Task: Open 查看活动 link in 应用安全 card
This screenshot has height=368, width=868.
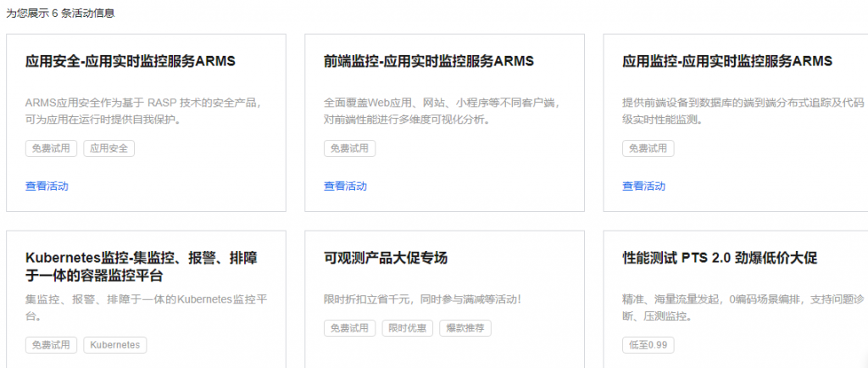Action: click(47, 187)
